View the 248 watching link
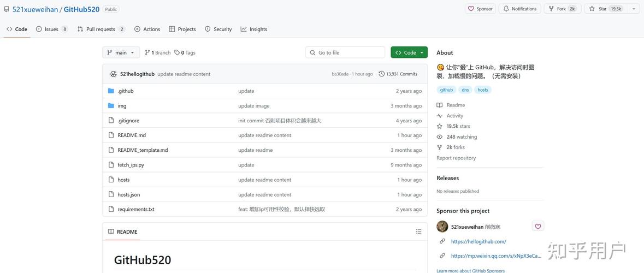The height and width of the screenshot is (273, 644). point(457,136)
